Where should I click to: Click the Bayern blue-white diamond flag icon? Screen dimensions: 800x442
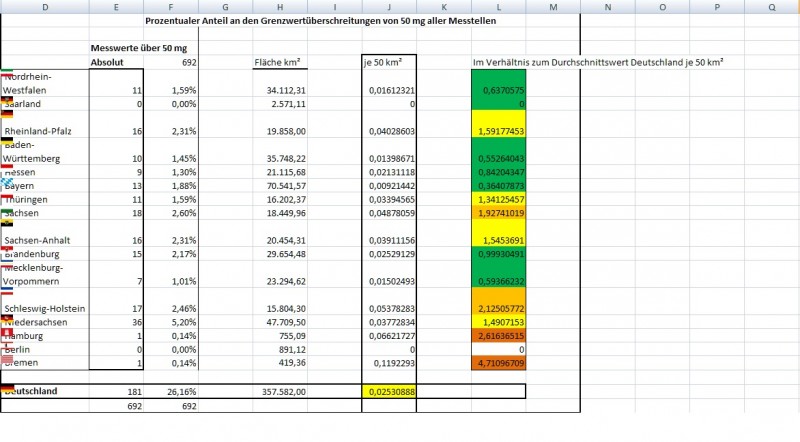click(9, 181)
